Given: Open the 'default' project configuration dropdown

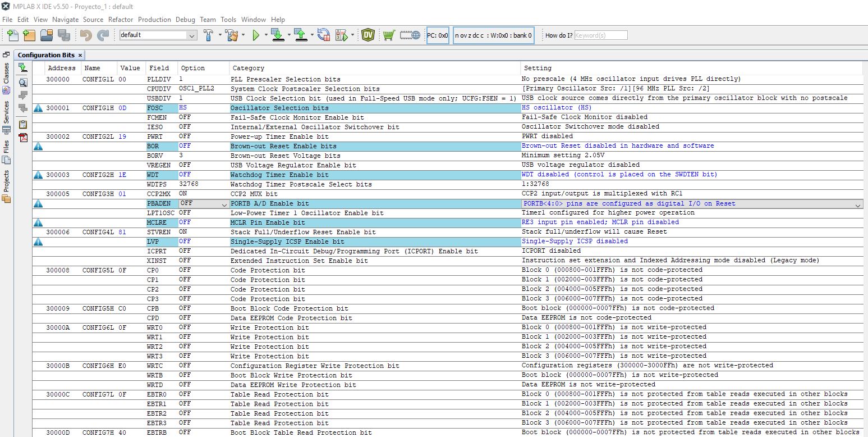Looking at the screenshot, I should [192, 35].
